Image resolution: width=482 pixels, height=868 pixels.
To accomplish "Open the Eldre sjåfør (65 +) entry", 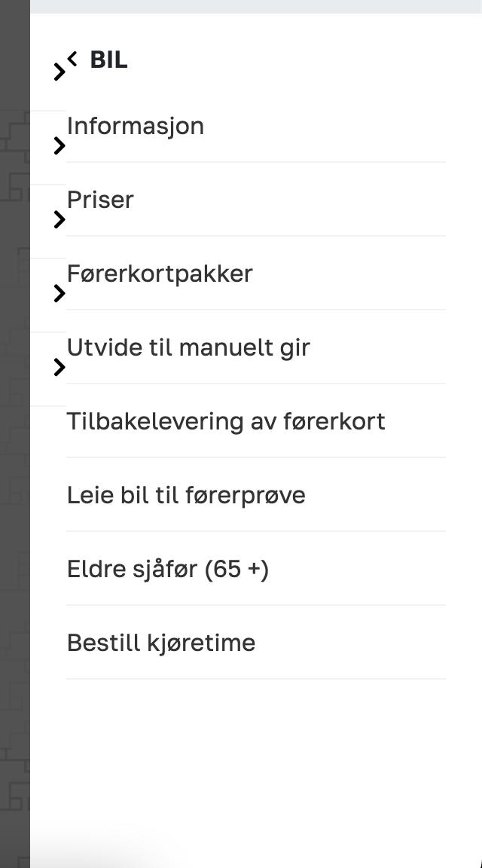I will tap(168, 569).
